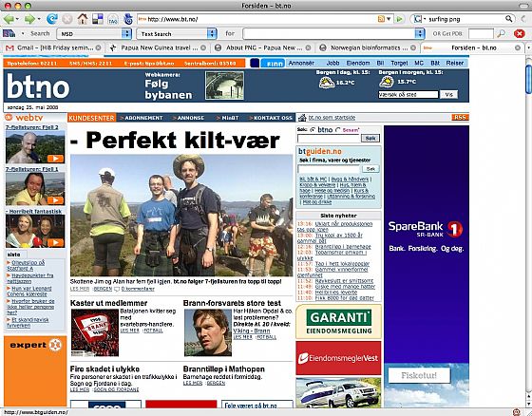Open the browser home page icon
The height and width of the screenshot is (416, 532).
(x=83, y=19)
